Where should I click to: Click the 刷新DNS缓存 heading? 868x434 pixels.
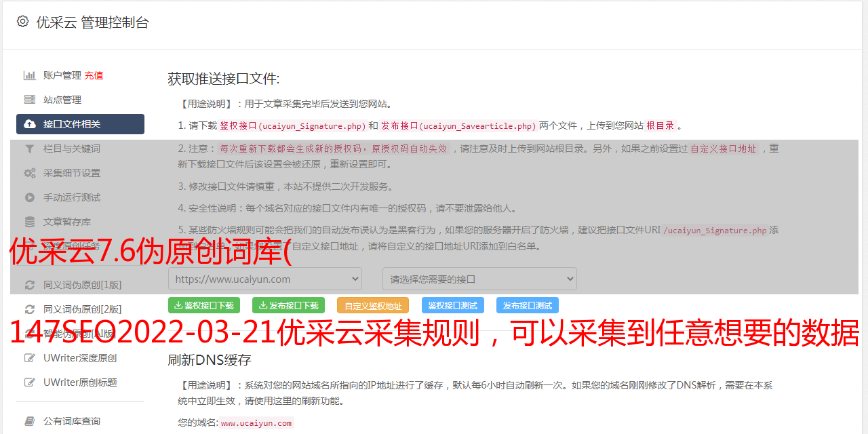click(x=210, y=360)
